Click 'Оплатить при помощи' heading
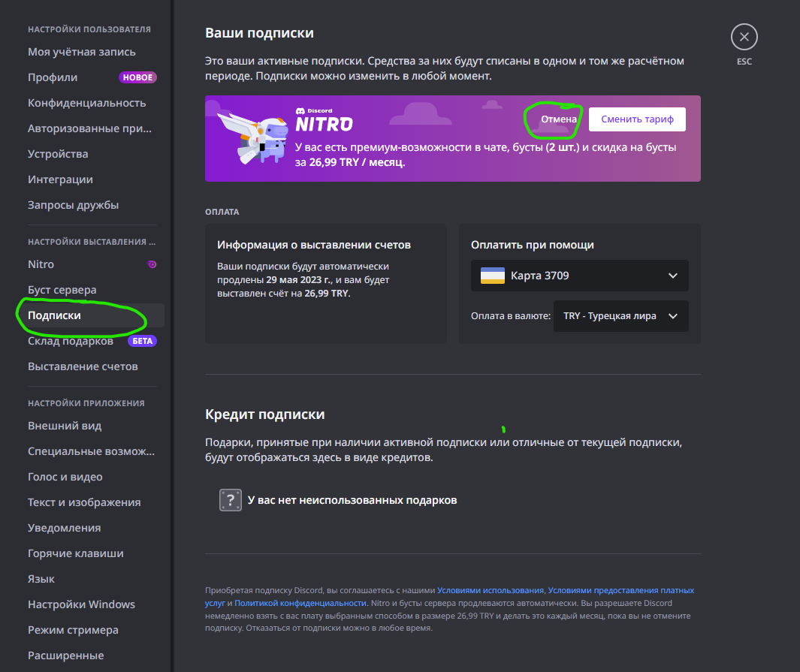This screenshot has width=800, height=672. point(532,245)
